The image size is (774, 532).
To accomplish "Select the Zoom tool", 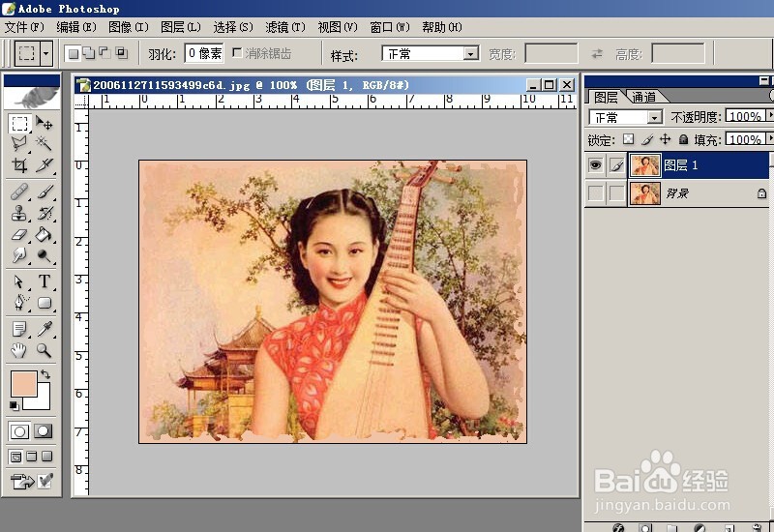I will [x=44, y=350].
